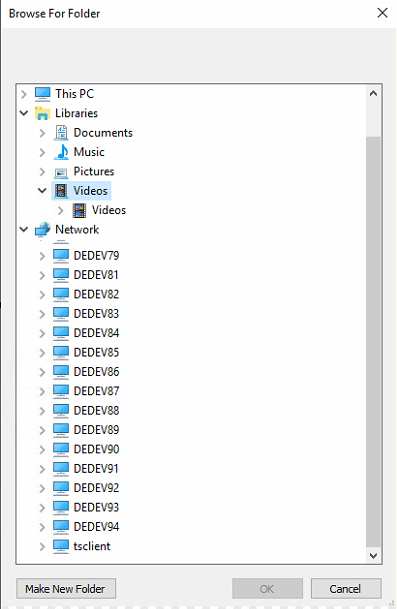This screenshot has height=609, width=397.
Task: Click the tsclient computer icon
Action: (x=61, y=546)
